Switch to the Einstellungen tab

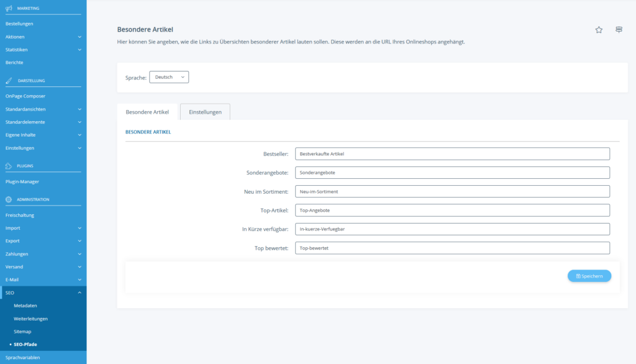coord(205,112)
